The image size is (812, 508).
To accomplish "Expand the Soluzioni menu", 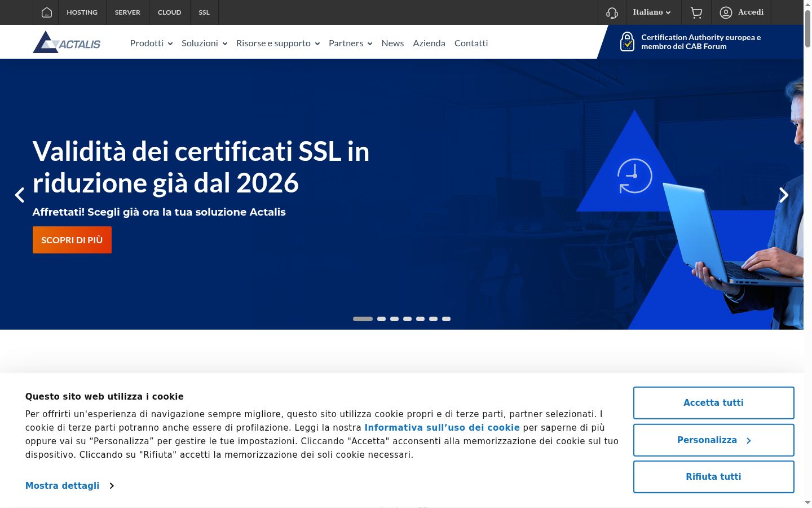I will point(204,43).
